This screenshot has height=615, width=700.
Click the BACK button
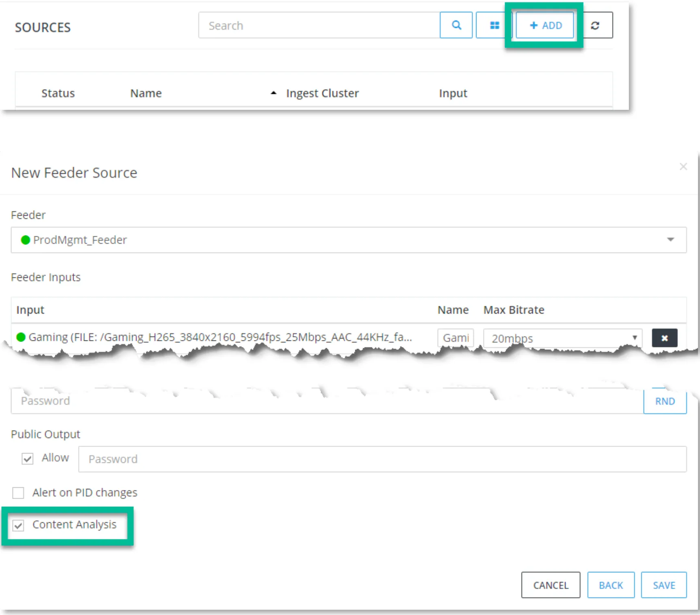click(x=611, y=585)
